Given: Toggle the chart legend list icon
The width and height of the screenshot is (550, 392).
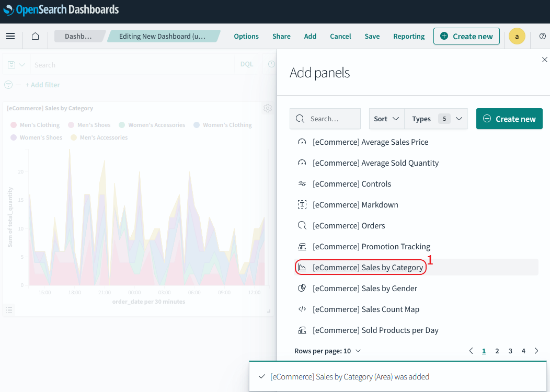Looking at the screenshot, I should pyautogui.click(x=9, y=310).
